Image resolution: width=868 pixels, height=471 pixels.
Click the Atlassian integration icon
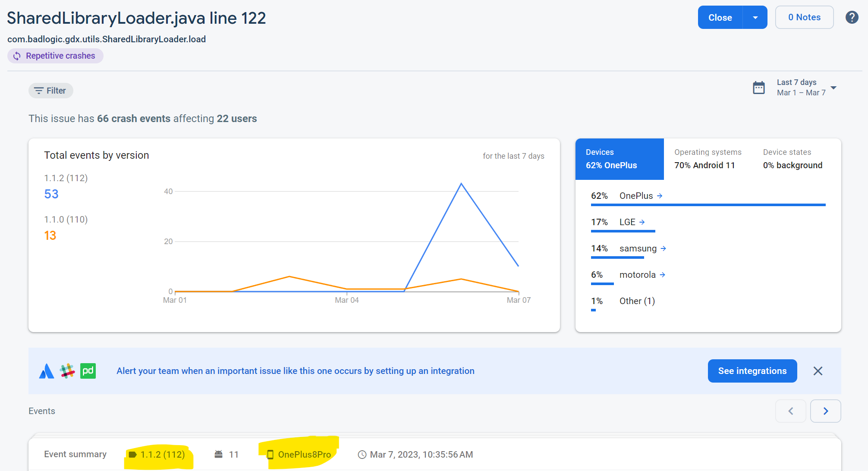tap(47, 371)
